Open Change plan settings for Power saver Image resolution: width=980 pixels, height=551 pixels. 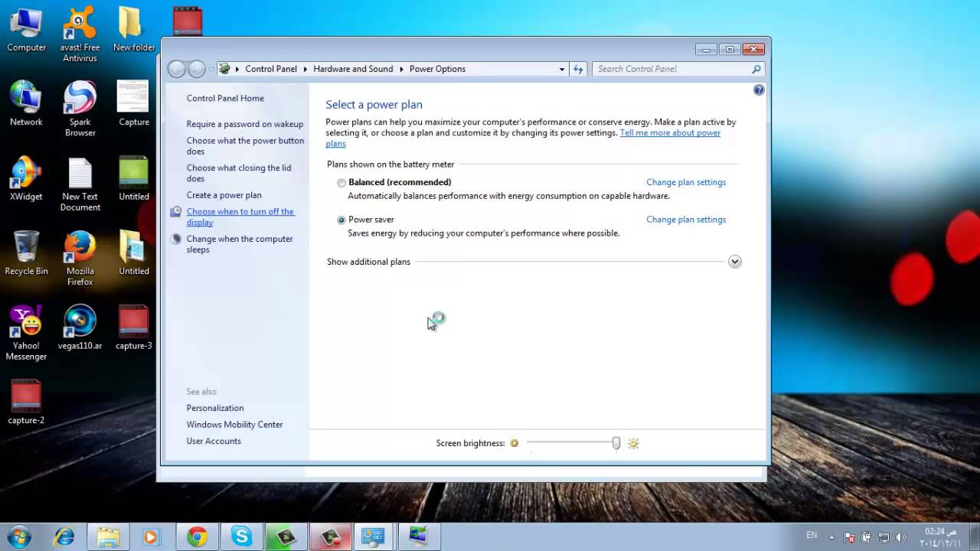pyautogui.click(x=686, y=220)
